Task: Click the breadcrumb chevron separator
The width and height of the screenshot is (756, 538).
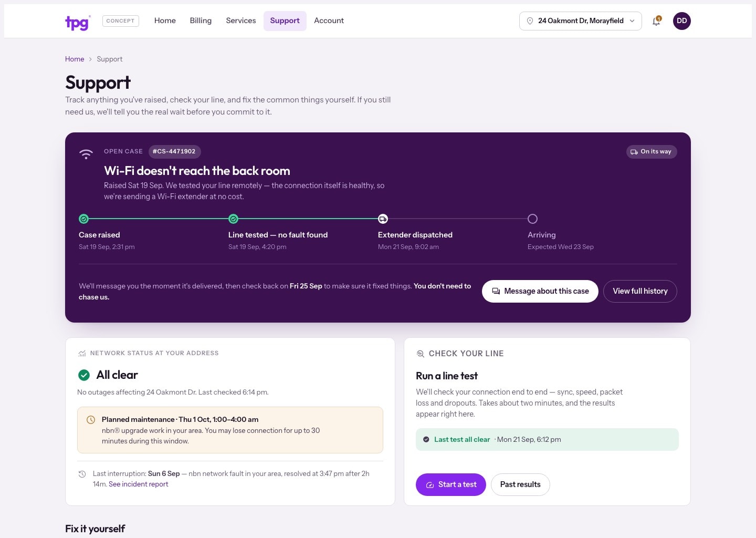Action: click(90, 59)
